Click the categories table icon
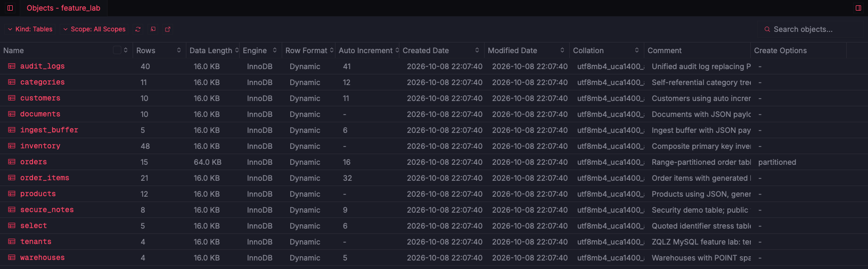Viewport: 868px width, 269px height. coord(12,82)
